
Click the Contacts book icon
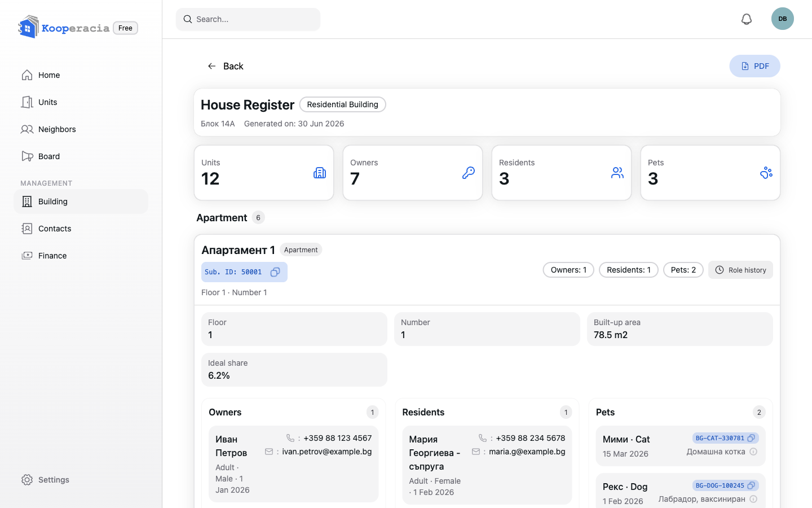(27, 229)
